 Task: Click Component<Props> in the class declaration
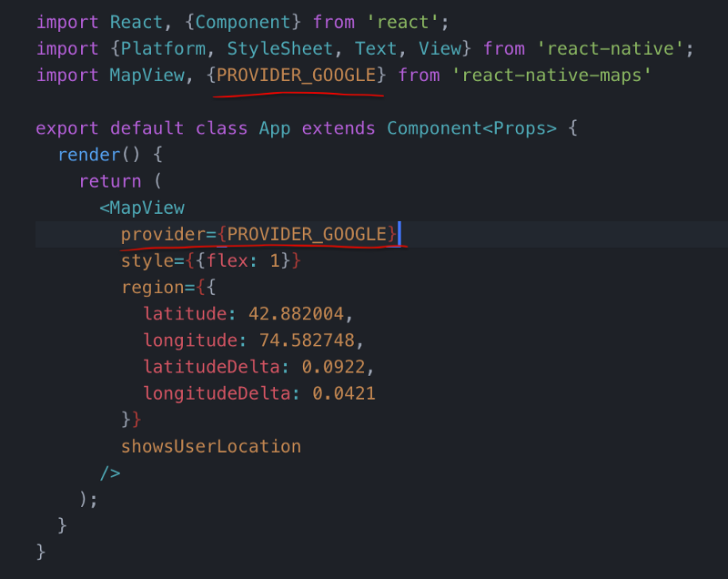click(x=471, y=128)
